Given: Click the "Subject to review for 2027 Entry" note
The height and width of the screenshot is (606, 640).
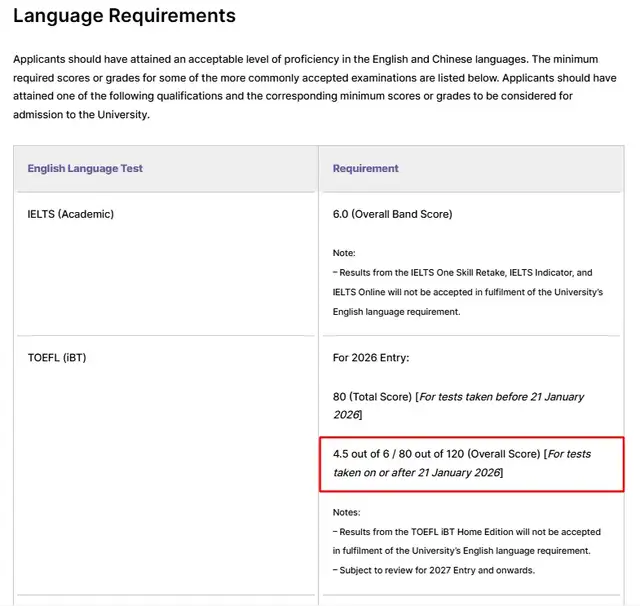Looking at the screenshot, I should pos(434,570).
